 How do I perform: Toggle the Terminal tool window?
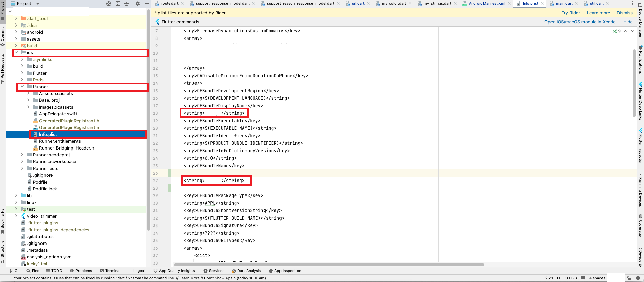tap(110, 271)
